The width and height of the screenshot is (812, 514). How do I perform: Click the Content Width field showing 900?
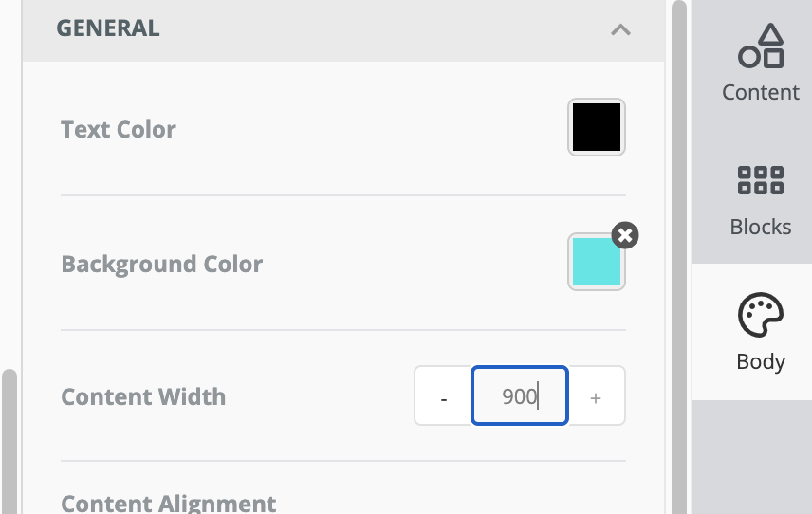520,396
